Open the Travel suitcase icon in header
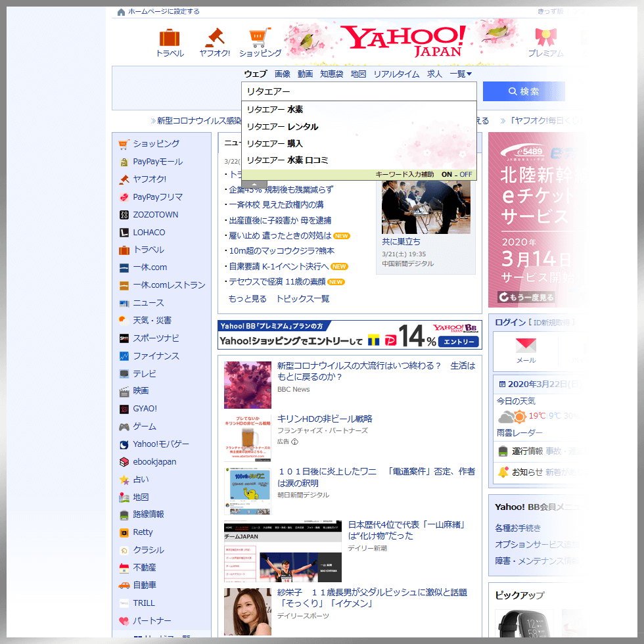The height and width of the screenshot is (644, 644). [x=170, y=38]
